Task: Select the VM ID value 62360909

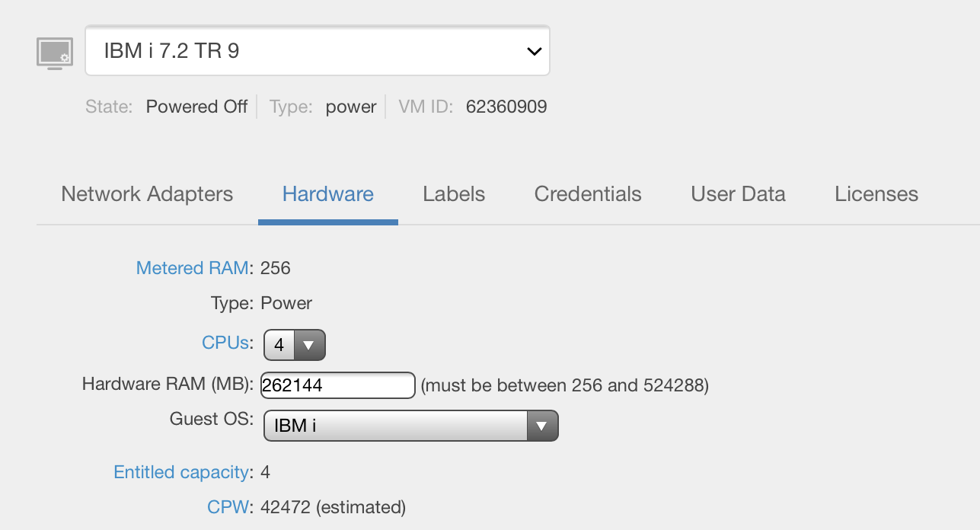Action: [x=506, y=107]
